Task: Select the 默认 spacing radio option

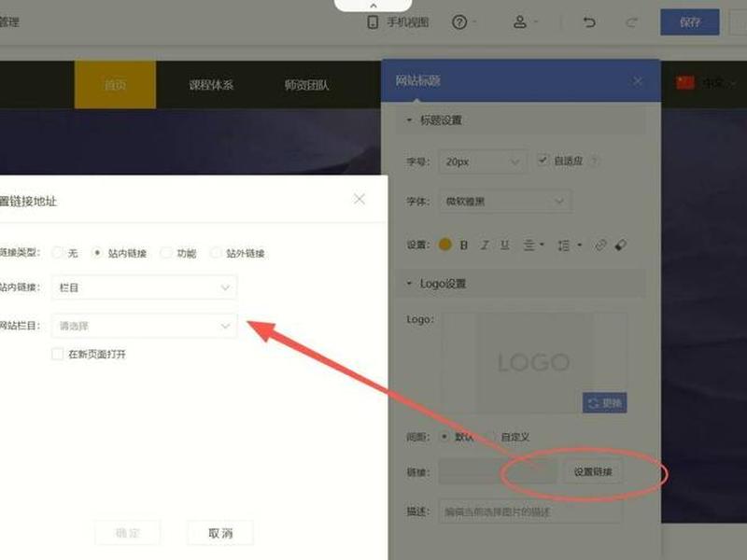Action: (x=444, y=436)
